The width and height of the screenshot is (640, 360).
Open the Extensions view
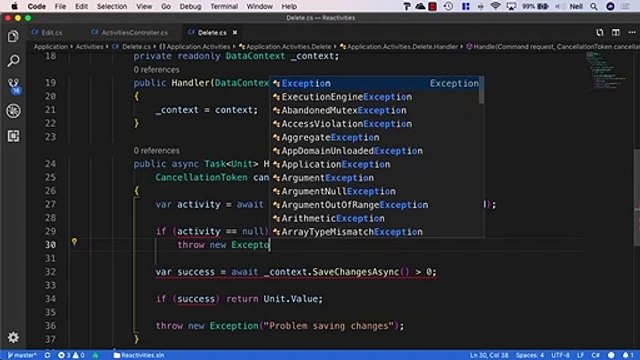point(13,136)
